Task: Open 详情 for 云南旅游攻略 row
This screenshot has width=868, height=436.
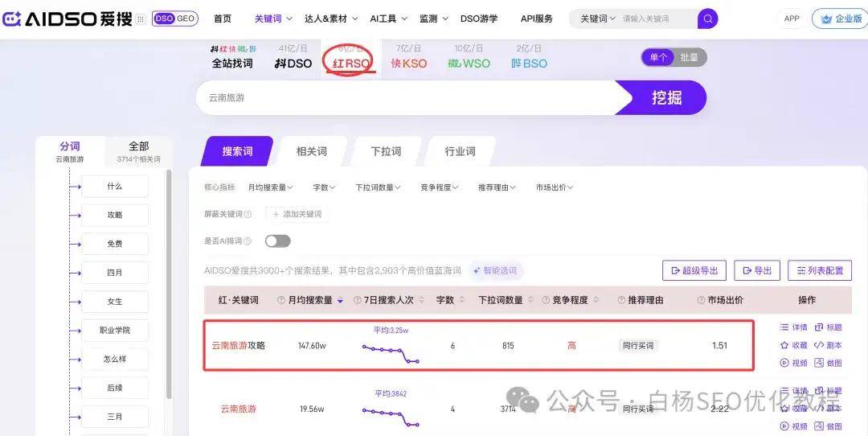Action: pos(793,327)
